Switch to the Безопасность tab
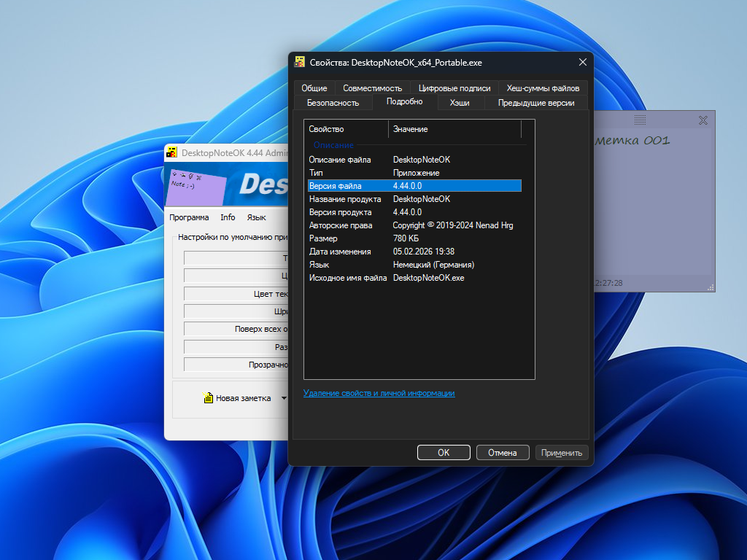This screenshot has height=560, width=747. pyautogui.click(x=333, y=103)
